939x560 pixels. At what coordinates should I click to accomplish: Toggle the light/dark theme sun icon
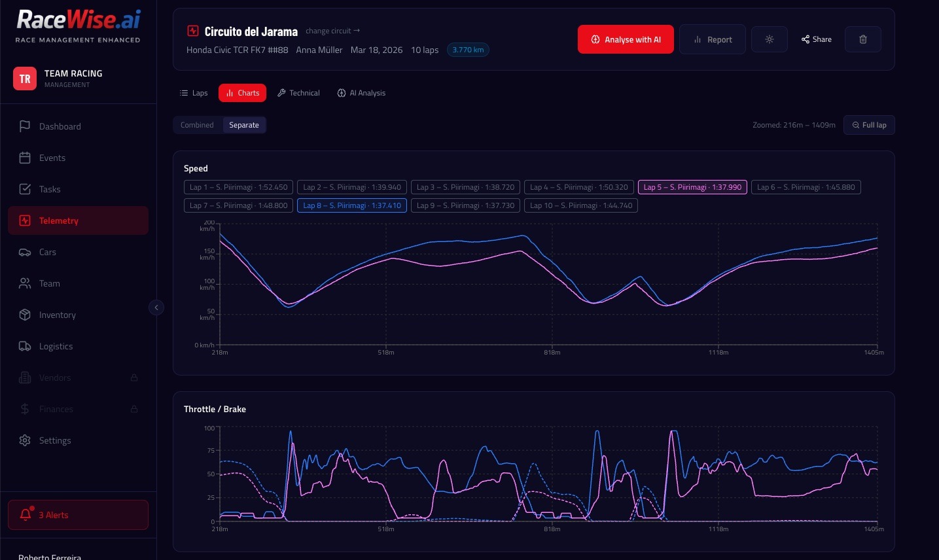(769, 39)
